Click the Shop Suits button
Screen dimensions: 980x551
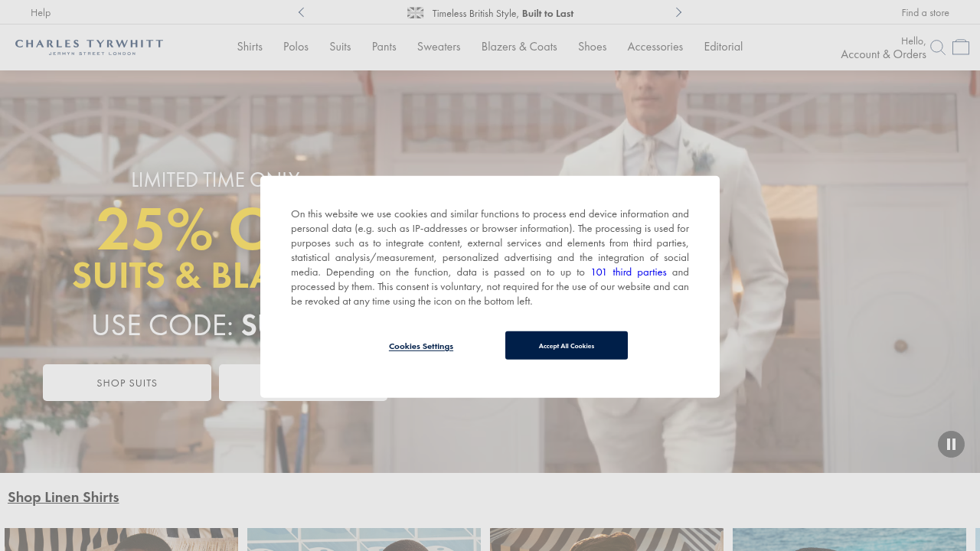click(x=127, y=383)
